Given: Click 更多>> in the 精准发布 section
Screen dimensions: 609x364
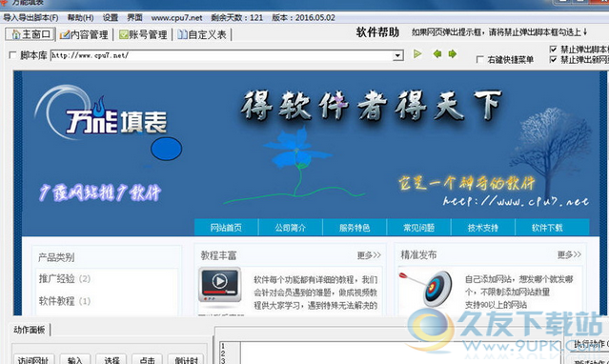Looking at the screenshot, I should [x=569, y=254].
